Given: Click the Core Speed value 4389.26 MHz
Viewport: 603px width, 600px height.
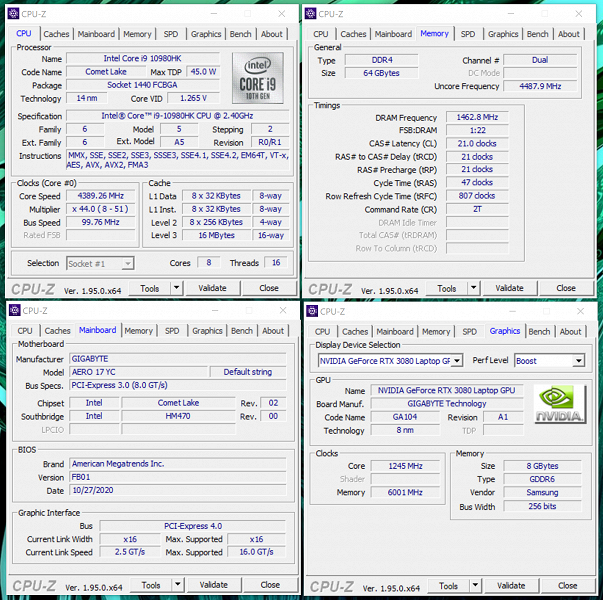Looking at the screenshot, I should [101, 196].
